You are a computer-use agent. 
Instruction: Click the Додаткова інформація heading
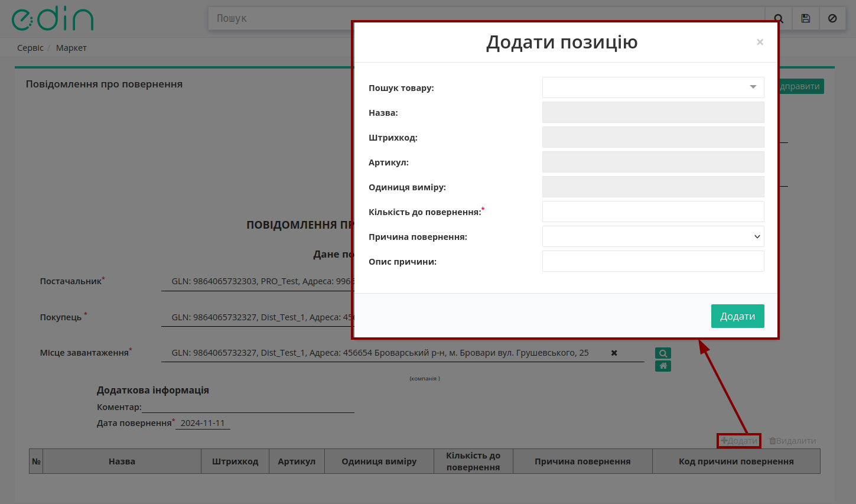(153, 390)
